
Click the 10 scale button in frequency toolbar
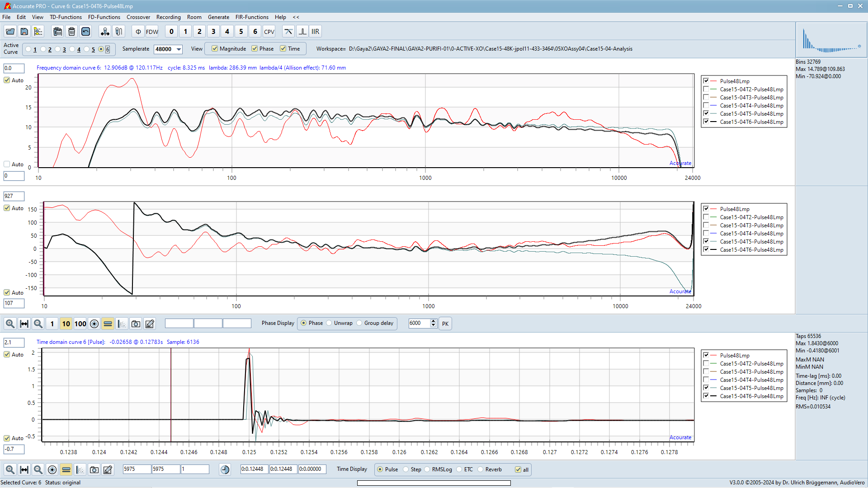(66, 324)
